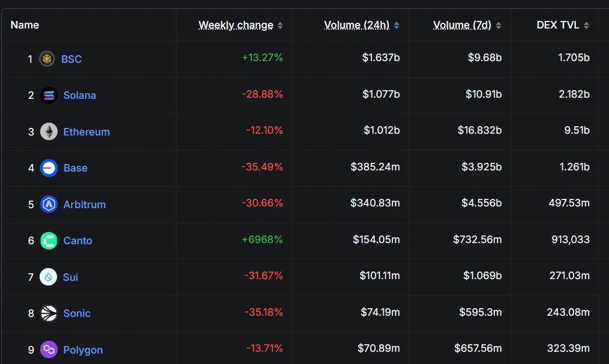This screenshot has height=364, width=609.
Task: Click the Ethereum diamond logo icon
Action: click(49, 131)
